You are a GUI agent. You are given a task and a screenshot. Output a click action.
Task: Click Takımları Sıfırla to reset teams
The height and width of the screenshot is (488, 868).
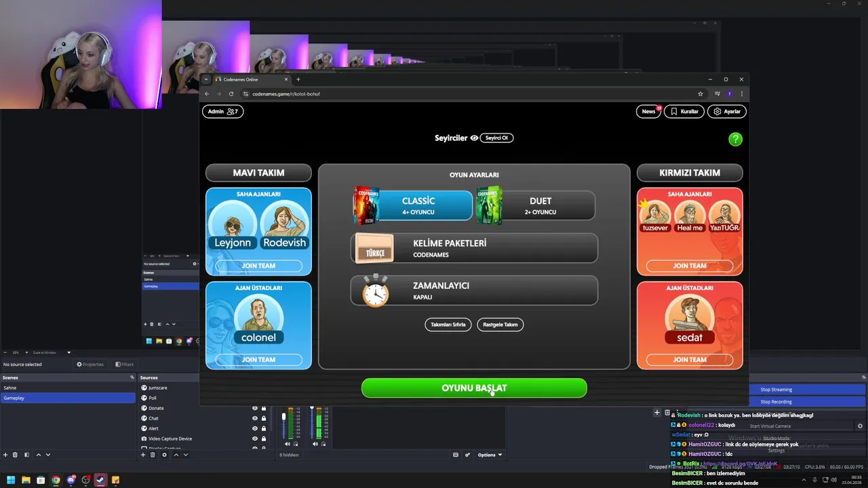448,325
